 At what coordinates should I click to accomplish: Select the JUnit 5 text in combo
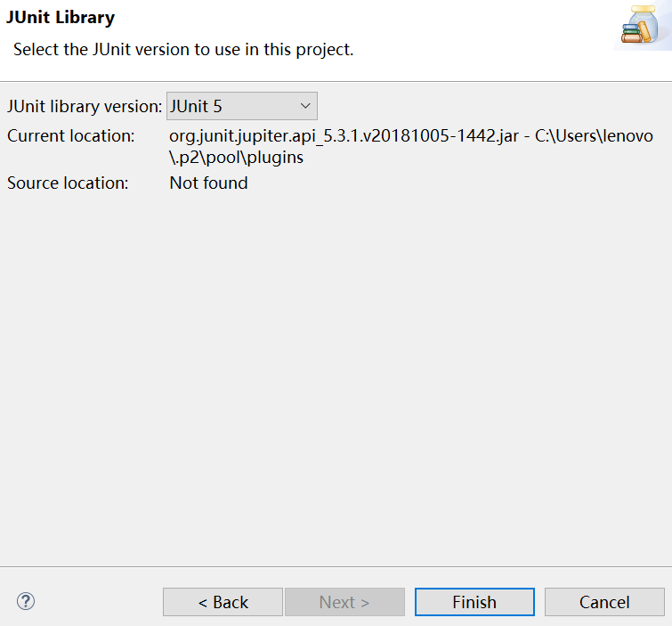point(196,106)
